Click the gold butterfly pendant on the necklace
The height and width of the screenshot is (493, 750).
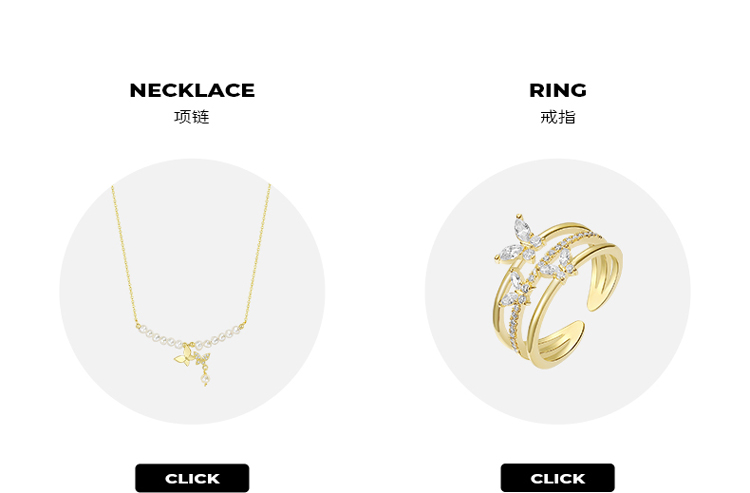[x=184, y=356]
